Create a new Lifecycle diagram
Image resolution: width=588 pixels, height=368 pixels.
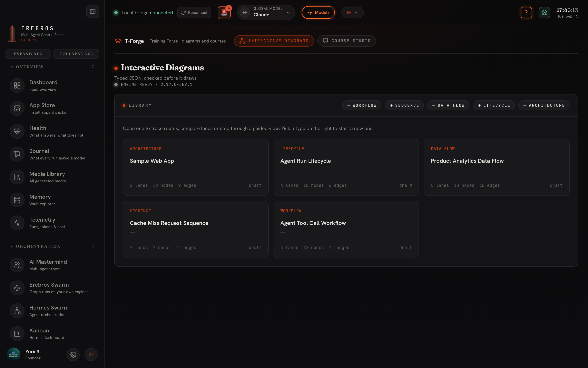(494, 105)
